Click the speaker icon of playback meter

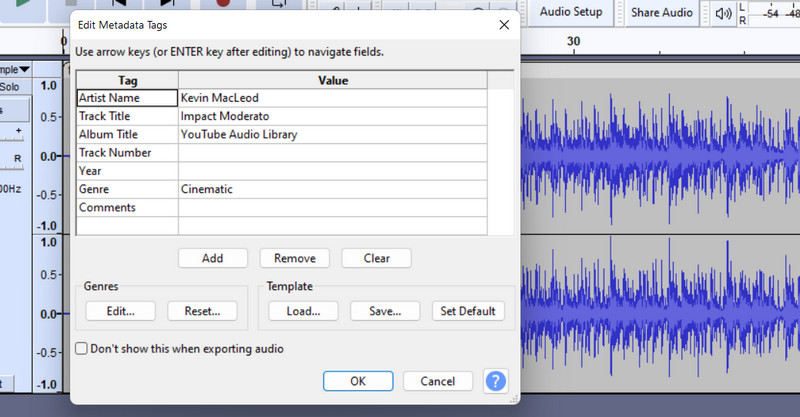(x=724, y=13)
